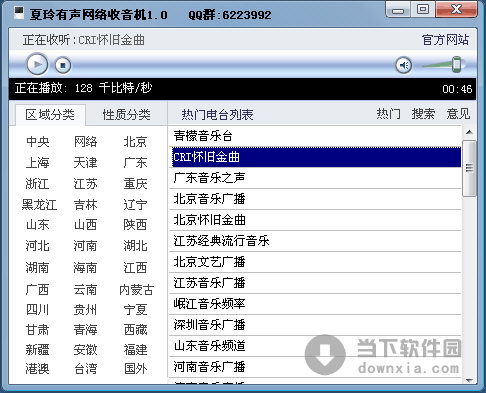Open the 搜索 function

(423, 114)
